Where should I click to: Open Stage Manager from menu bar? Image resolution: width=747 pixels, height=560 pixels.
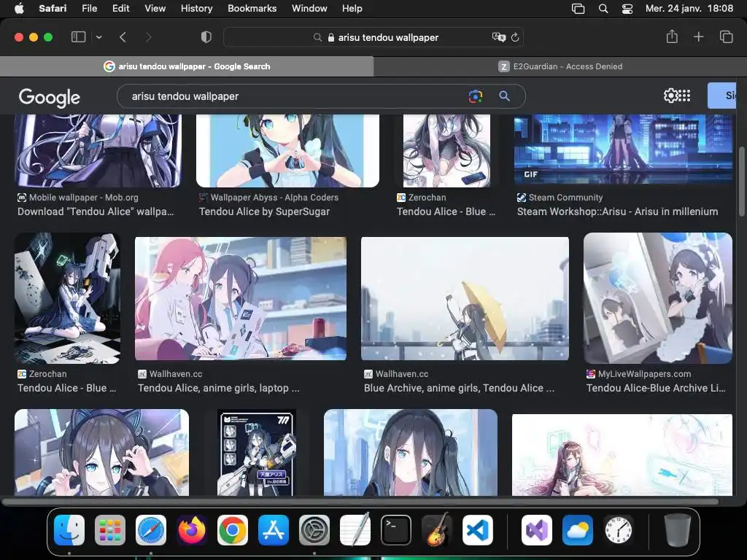(x=578, y=9)
